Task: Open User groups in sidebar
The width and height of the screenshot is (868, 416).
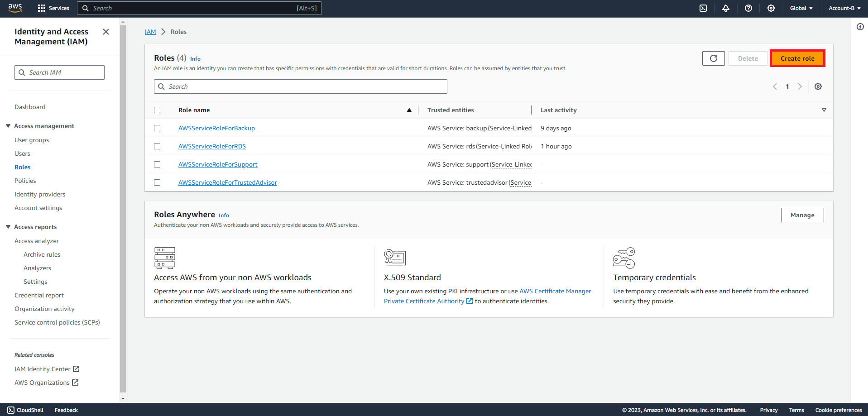Action: tap(32, 140)
